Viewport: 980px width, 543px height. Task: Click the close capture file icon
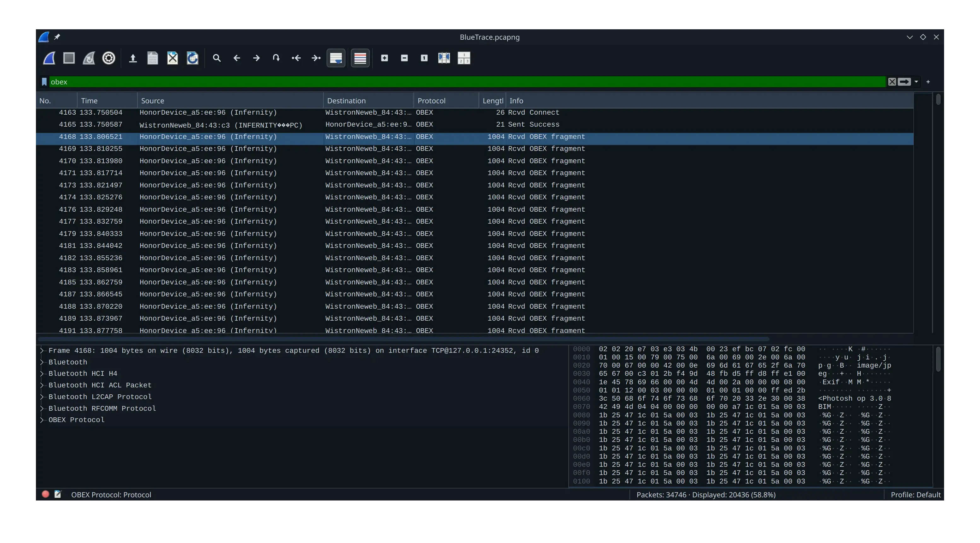(x=172, y=58)
